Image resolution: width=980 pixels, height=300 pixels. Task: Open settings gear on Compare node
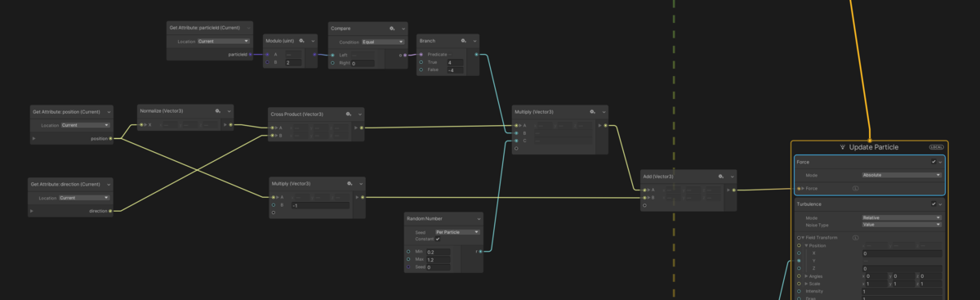(x=392, y=28)
